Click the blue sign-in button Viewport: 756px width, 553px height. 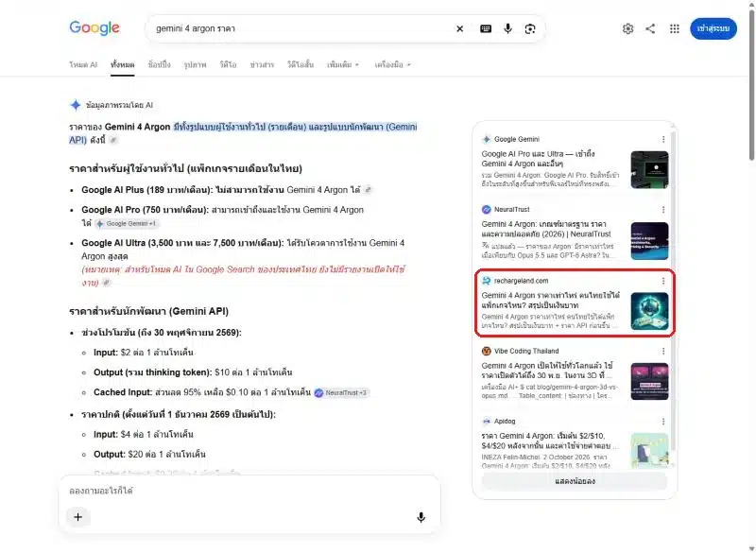tap(713, 28)
